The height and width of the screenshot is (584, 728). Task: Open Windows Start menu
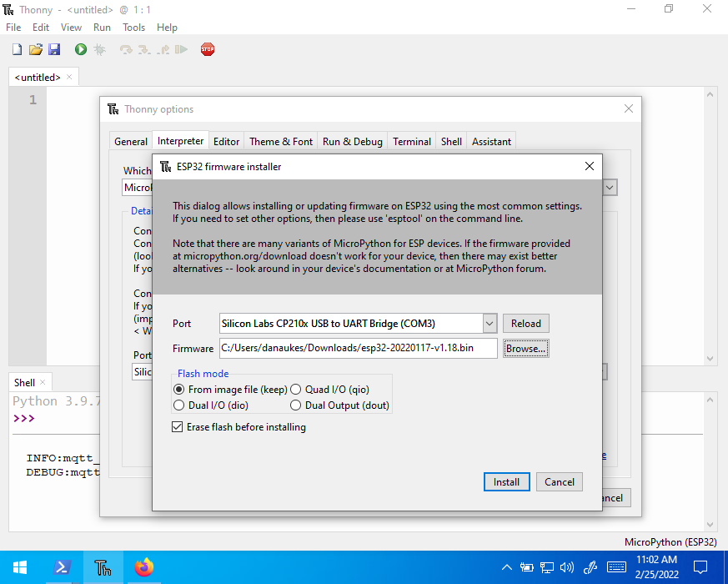[20, 567]
